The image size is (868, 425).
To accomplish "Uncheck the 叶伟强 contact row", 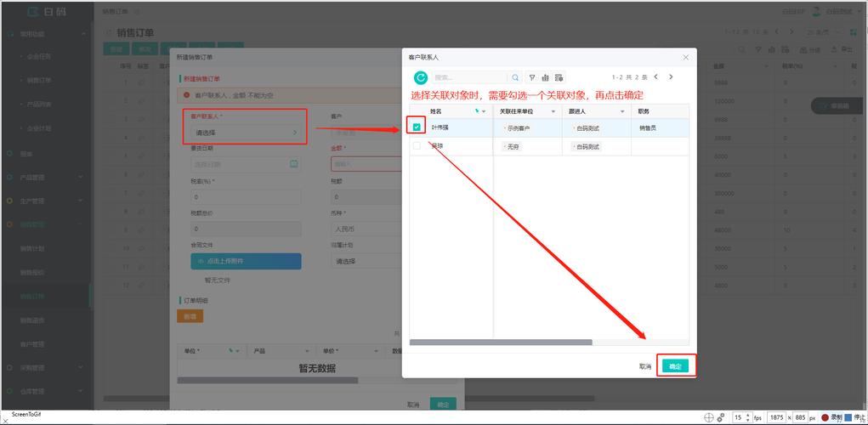I will 417,127.
